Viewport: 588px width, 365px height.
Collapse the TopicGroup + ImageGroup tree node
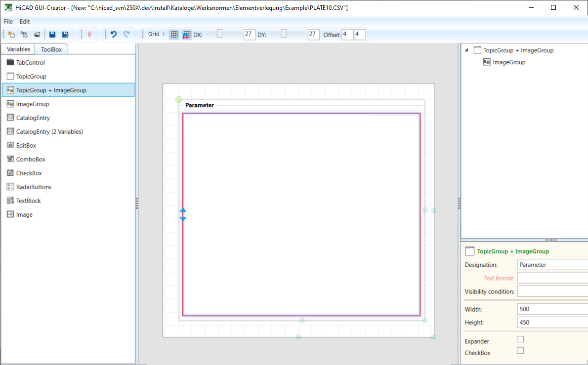pyautogui.click(x=467, y=50)
